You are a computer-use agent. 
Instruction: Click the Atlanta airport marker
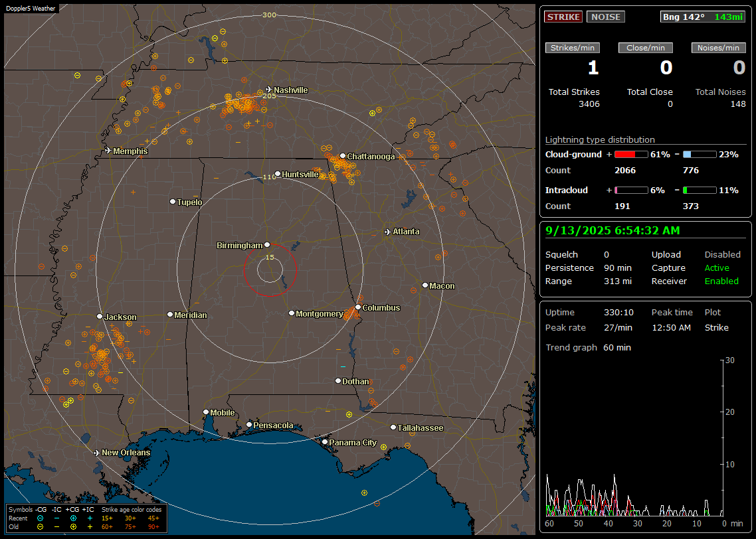[x=388, y=232]
